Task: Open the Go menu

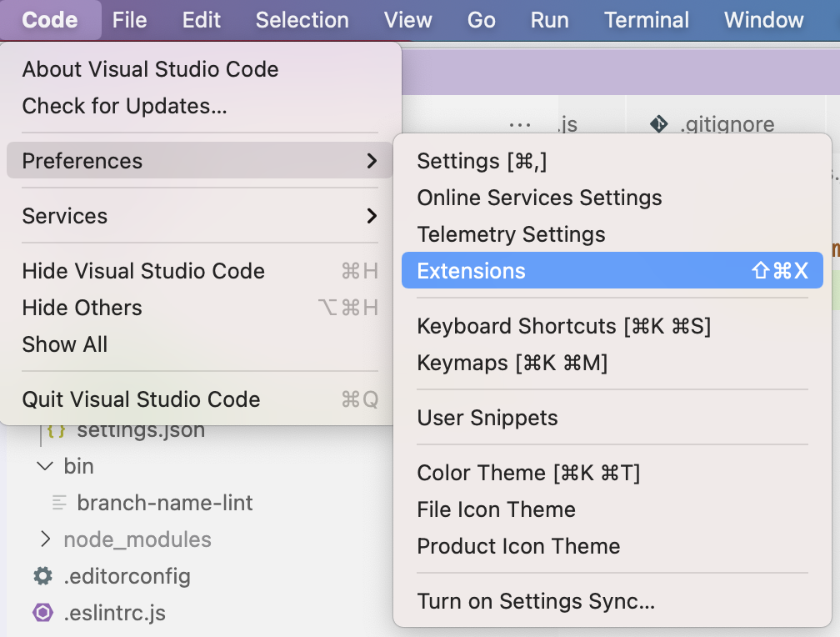Action: click(x=481, y=20)
